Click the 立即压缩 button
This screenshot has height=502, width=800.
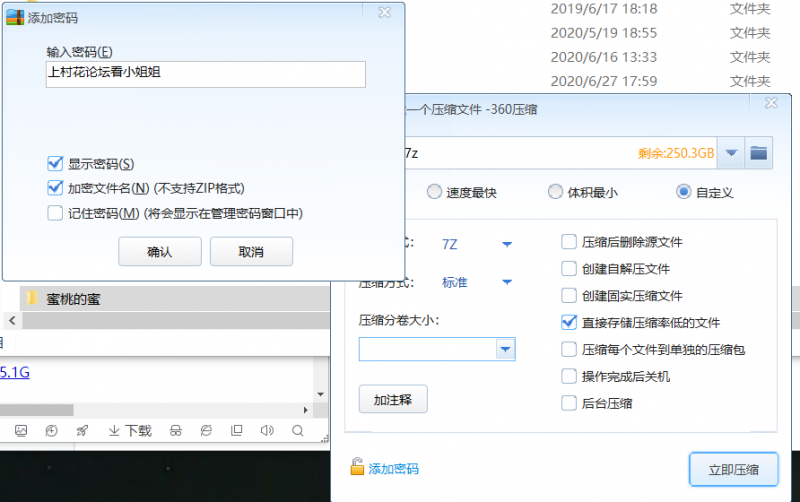point(733,469)
